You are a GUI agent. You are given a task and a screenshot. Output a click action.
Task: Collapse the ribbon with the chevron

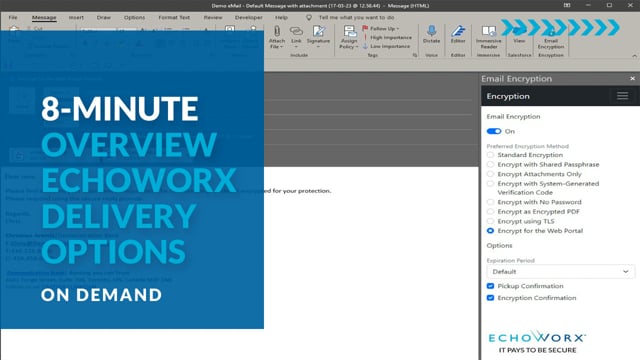coord(634,56)
